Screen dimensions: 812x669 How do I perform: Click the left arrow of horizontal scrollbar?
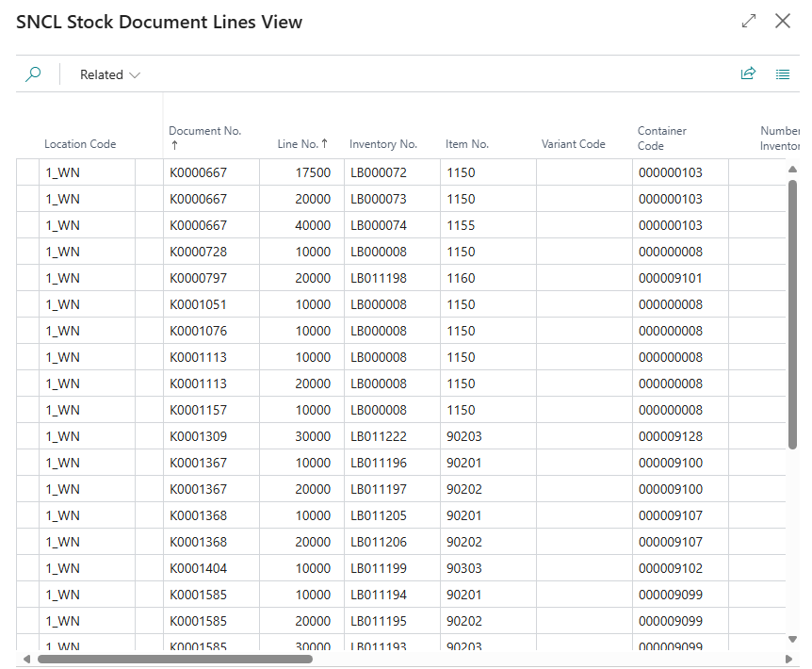tap(25, 659)
